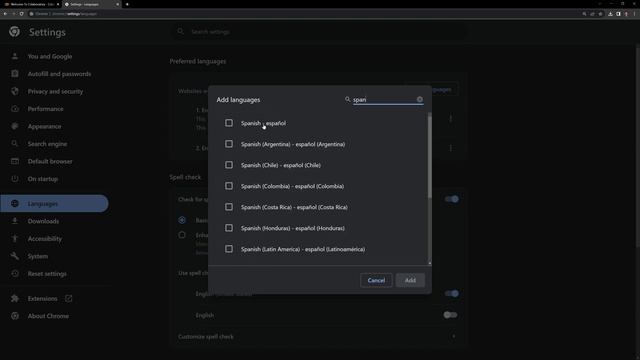
Task: Click the bookmark star icon
Action: (x=600, y=13)
